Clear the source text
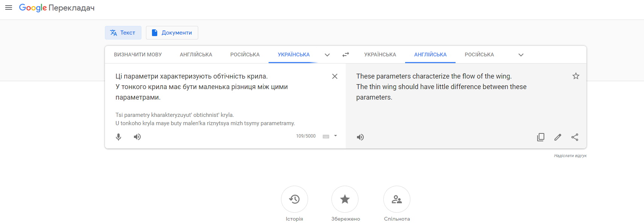Image resolution: width=644 pixels, height=224 pixels. tap(335, 76)
